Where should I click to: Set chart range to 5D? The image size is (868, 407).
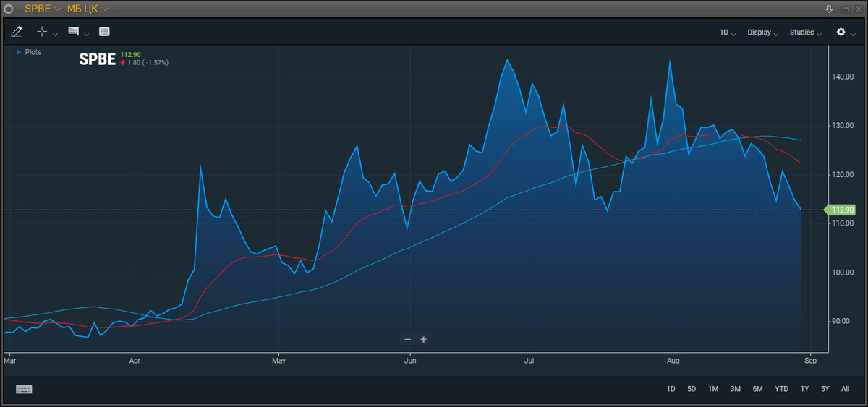pos(692,389)
